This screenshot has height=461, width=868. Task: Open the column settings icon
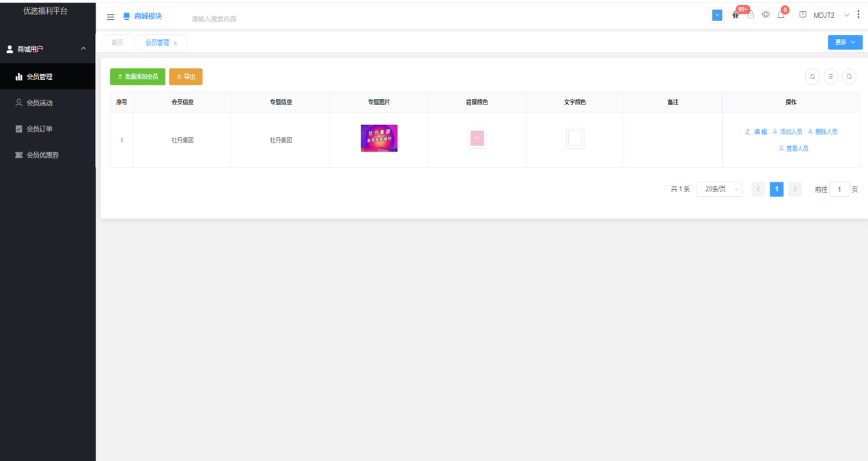[830, 77]
